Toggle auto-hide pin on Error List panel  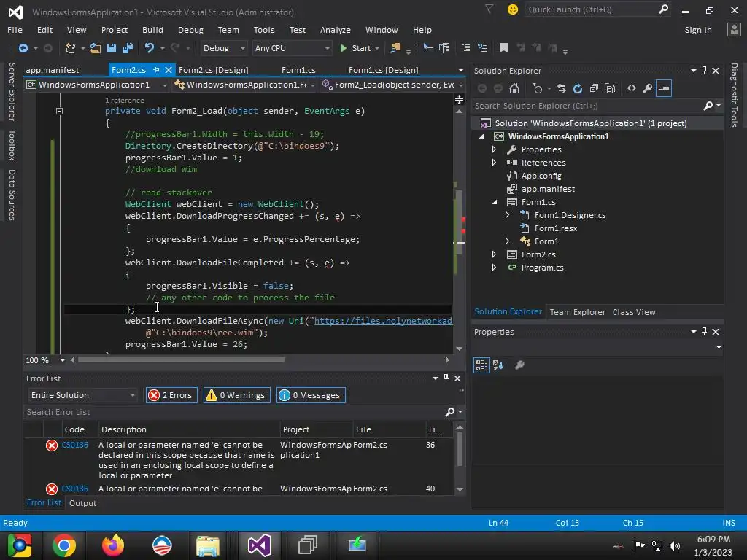click(x=446, y=378)
